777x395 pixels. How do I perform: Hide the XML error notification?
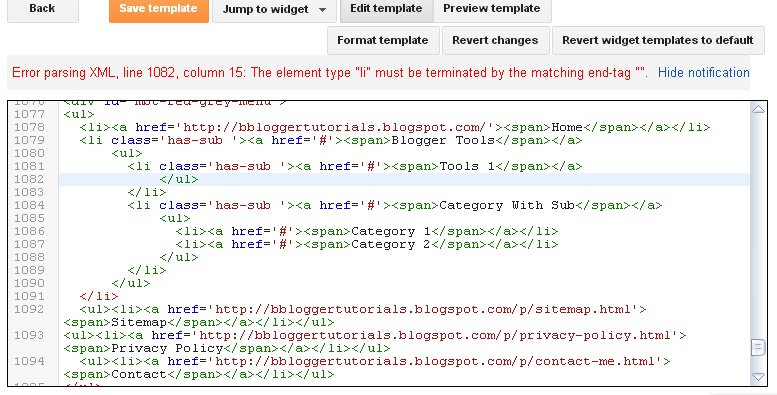click(703, 72)
